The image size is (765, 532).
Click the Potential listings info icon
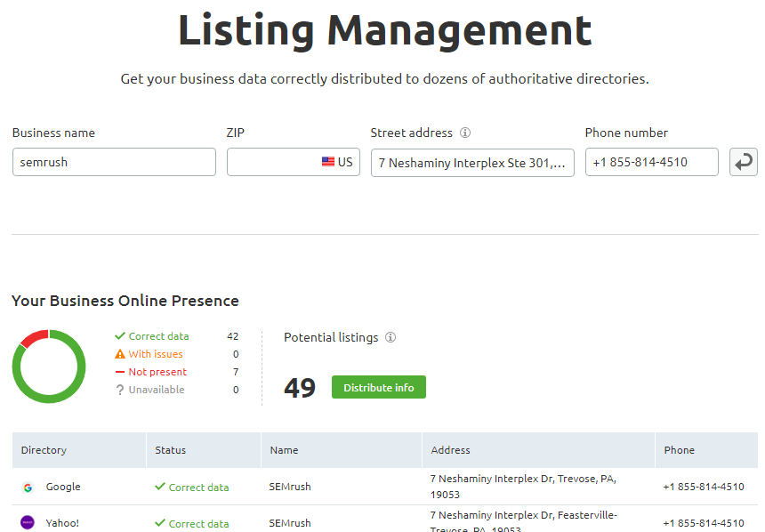391,337
